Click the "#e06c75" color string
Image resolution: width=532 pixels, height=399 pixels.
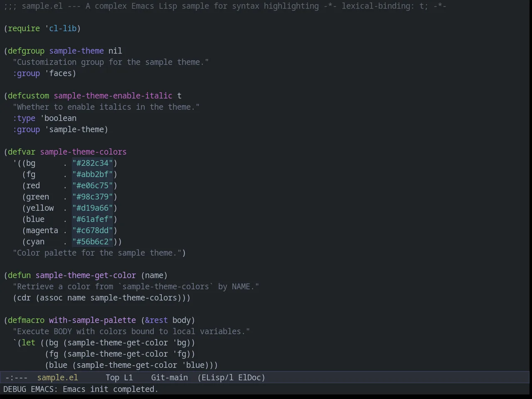click(93, 185)
